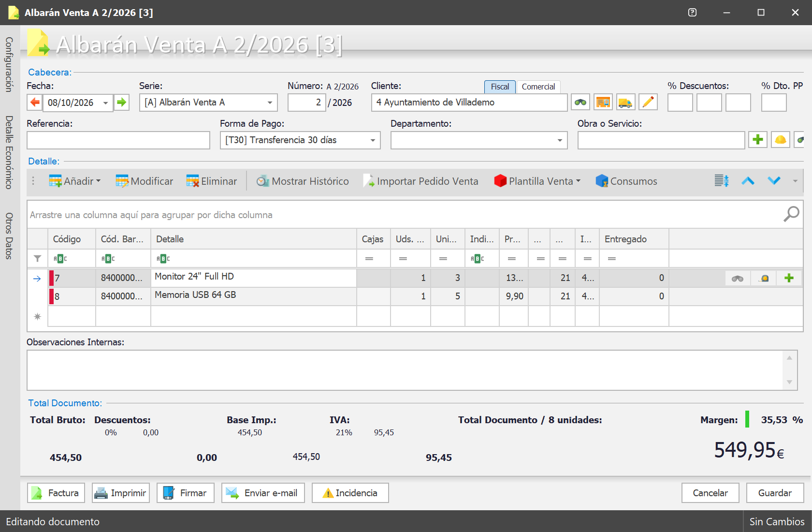Open grid search magnifier icon
The height and width of the screenshot is (532, 812).
tap(791, 214)
